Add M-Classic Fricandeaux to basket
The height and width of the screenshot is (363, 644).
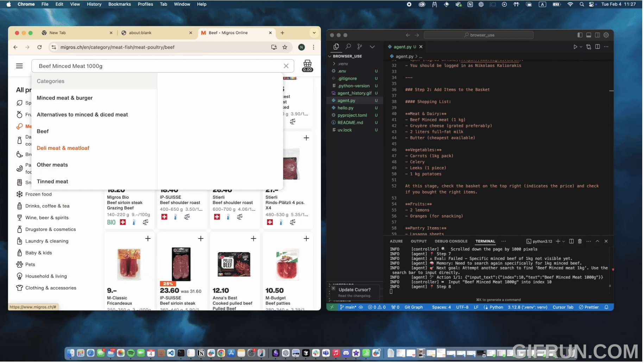point(148,239)
